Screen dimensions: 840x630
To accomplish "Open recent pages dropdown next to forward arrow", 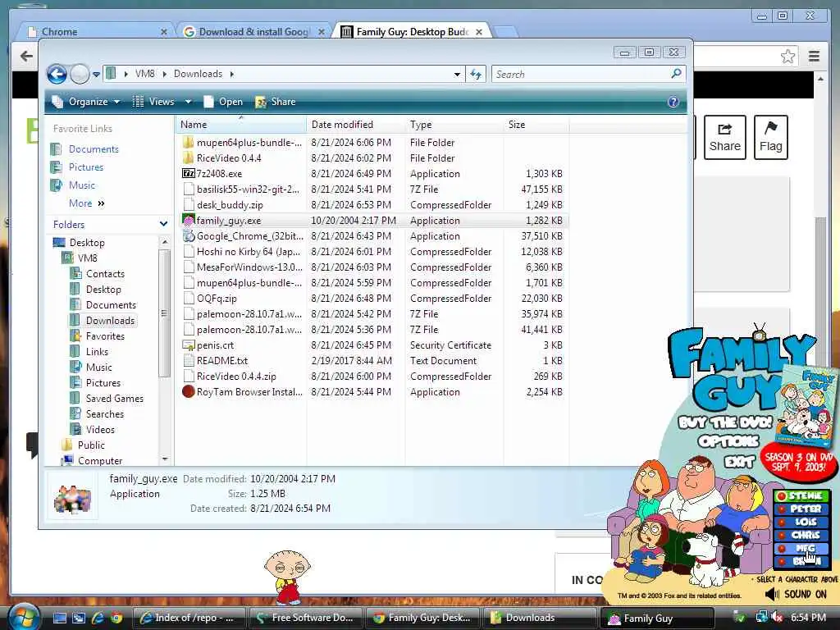I will pyautogui.click(x=96, y=75).
